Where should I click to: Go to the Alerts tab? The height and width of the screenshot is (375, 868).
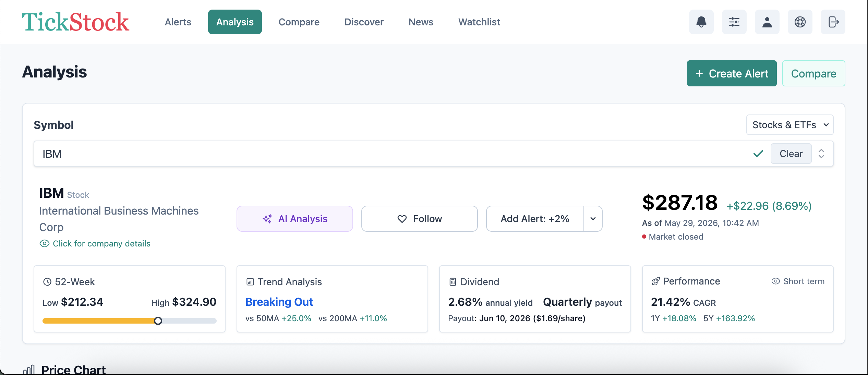click(178, 22)
